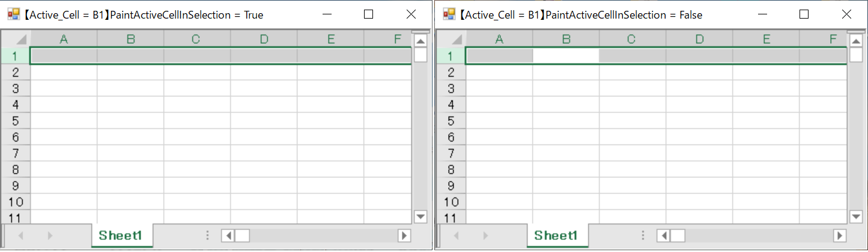The height and width of the screenshot is (252, 868).
Task: Click cell A1 in the False window
Action: [499, 56]
